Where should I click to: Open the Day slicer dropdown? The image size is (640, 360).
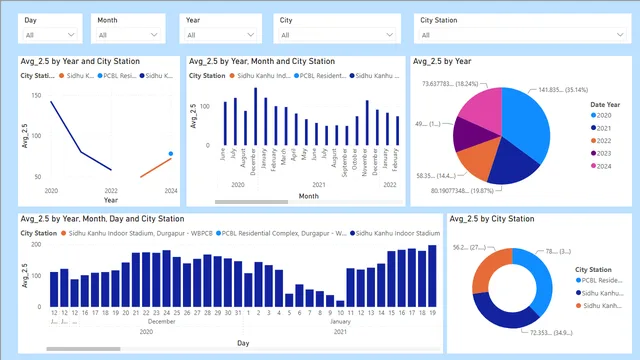(x=50, y=35)
